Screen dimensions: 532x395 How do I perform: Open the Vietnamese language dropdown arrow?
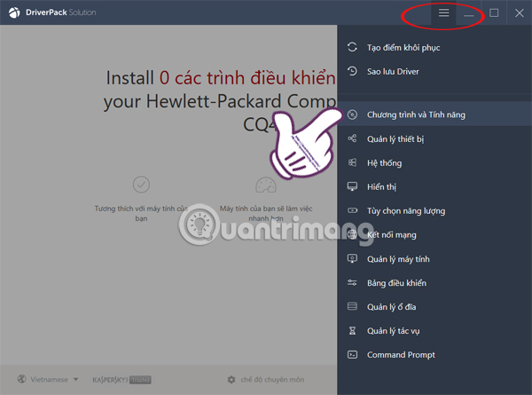pyautogui.click(x=75, y=379)
